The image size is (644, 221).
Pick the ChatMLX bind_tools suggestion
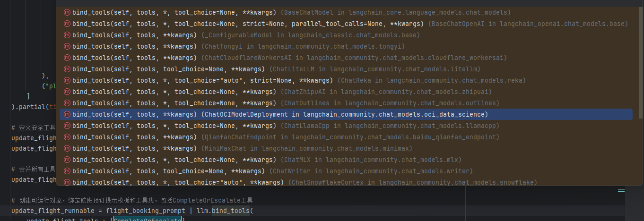point(346,160)
